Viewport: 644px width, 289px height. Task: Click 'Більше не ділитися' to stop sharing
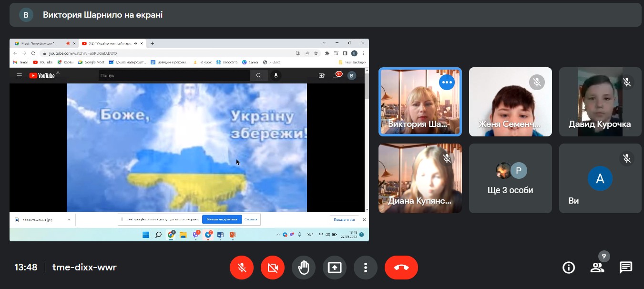pyautogui.click(x=222, y=219)
